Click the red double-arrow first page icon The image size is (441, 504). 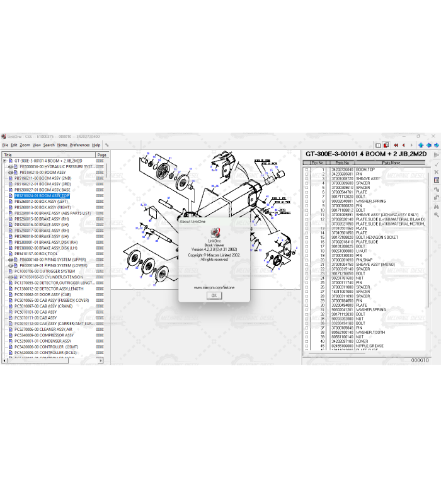[x=396, y=145]
